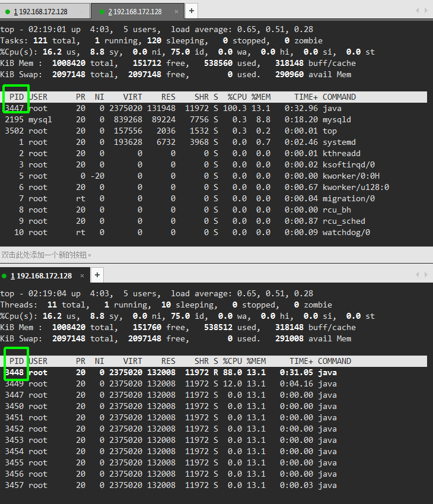Click 'Tasks: 121 total' summary in upper pane
The width and height of the screenshot is (433, 504).
click(x=38, y=41)
